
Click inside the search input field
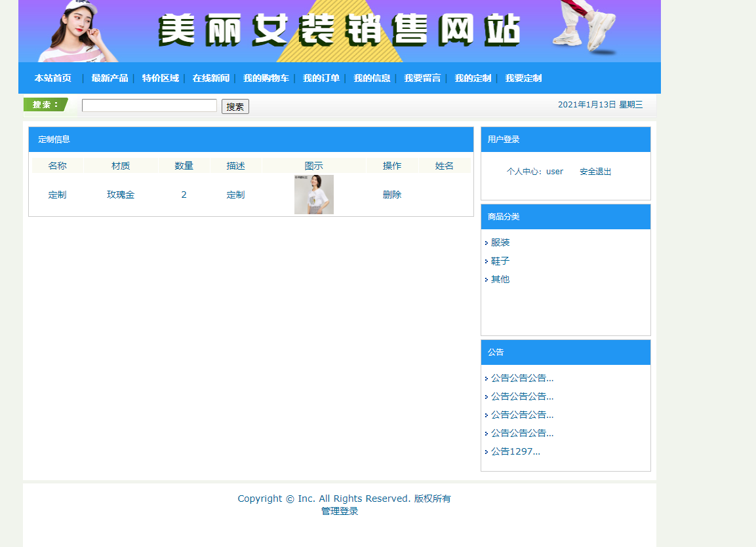coord(149,105)
